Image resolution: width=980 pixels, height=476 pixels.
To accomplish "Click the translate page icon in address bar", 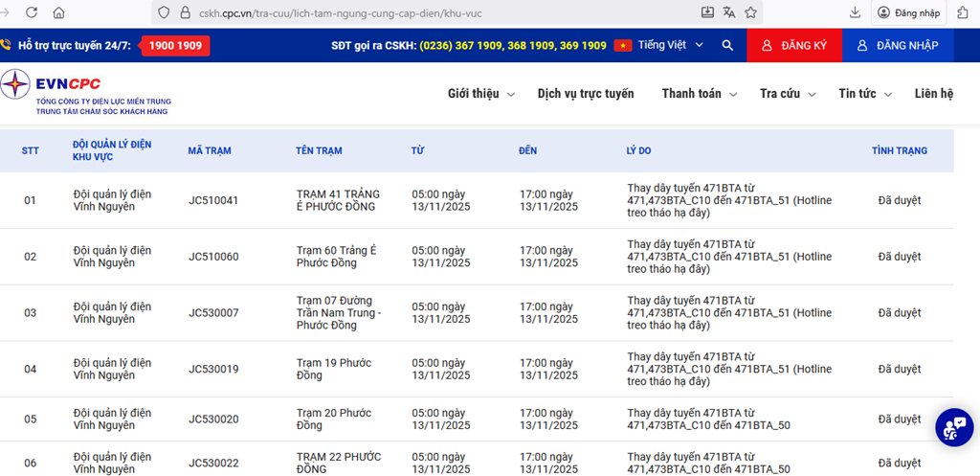I will coord(729,12).
